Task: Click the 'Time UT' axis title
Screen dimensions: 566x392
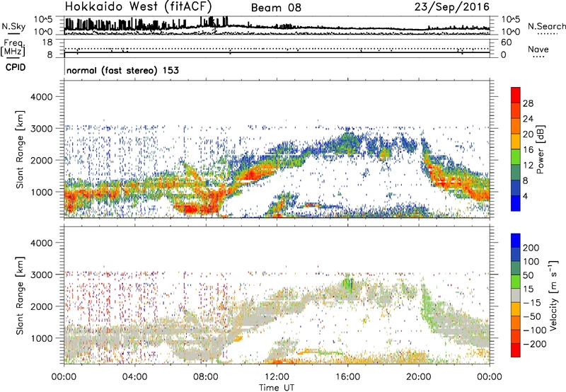Action: click(x=277, y=388)
